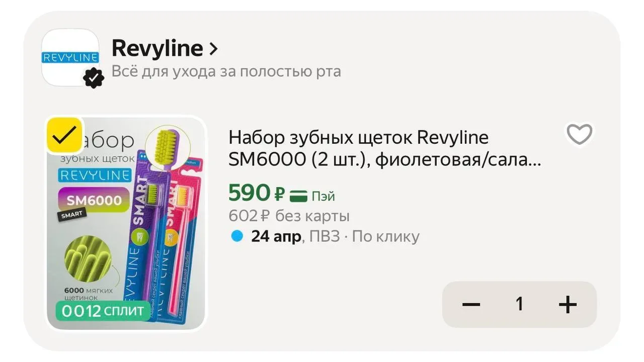The width and height of the screenshot is (644, 362).
Task: Click the quantity field showing 1
Action: point(519,304)
